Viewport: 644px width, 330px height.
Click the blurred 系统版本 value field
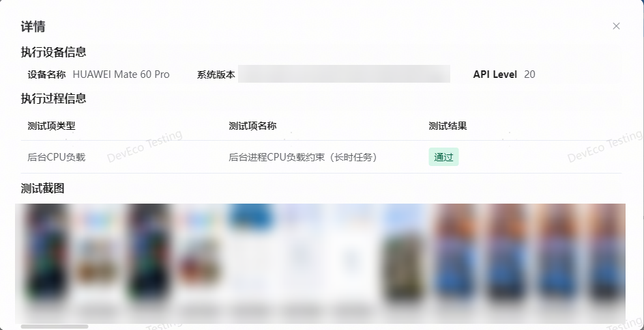[345, 74]
